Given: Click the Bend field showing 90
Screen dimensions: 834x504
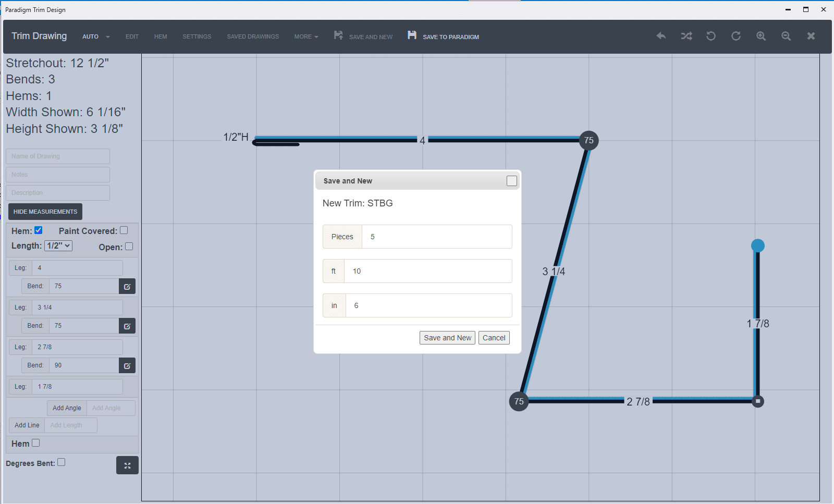Looking at the screenshot, I should (x=84, y=365).
